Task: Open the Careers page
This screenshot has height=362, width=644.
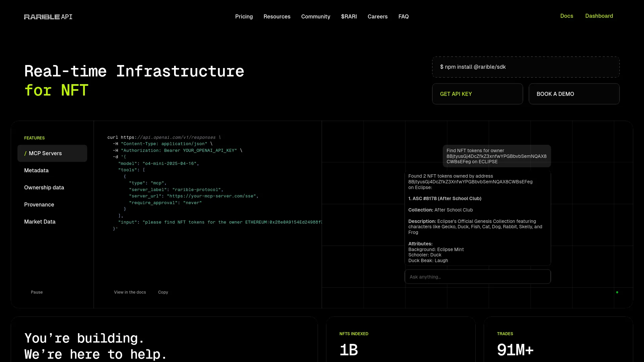Action: (377, 16)
